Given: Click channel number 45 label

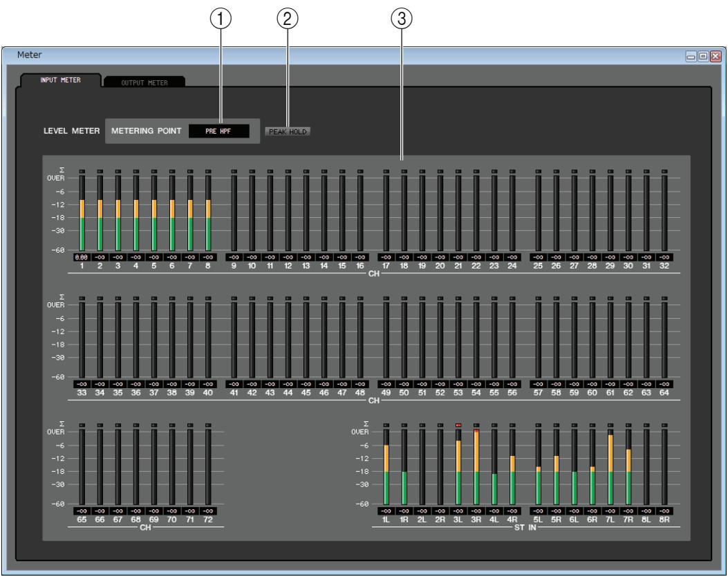Looking at the screenshot, I should (x=306, y=392).
